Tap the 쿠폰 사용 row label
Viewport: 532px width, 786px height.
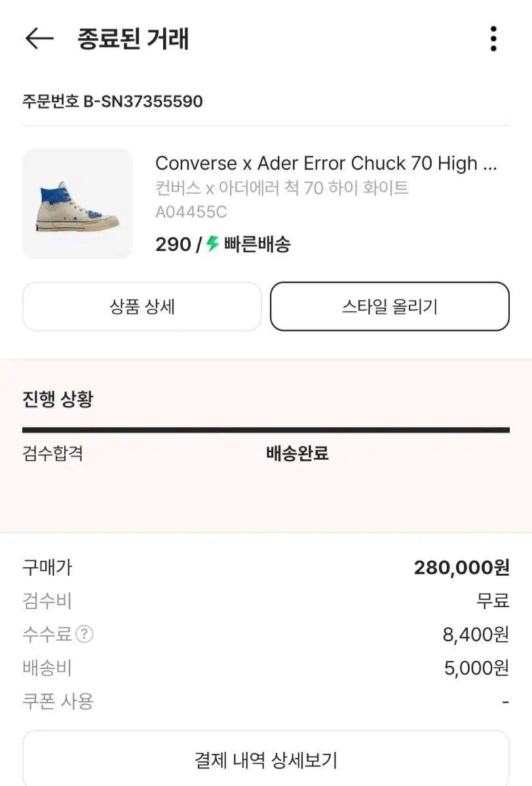[58, 702]
